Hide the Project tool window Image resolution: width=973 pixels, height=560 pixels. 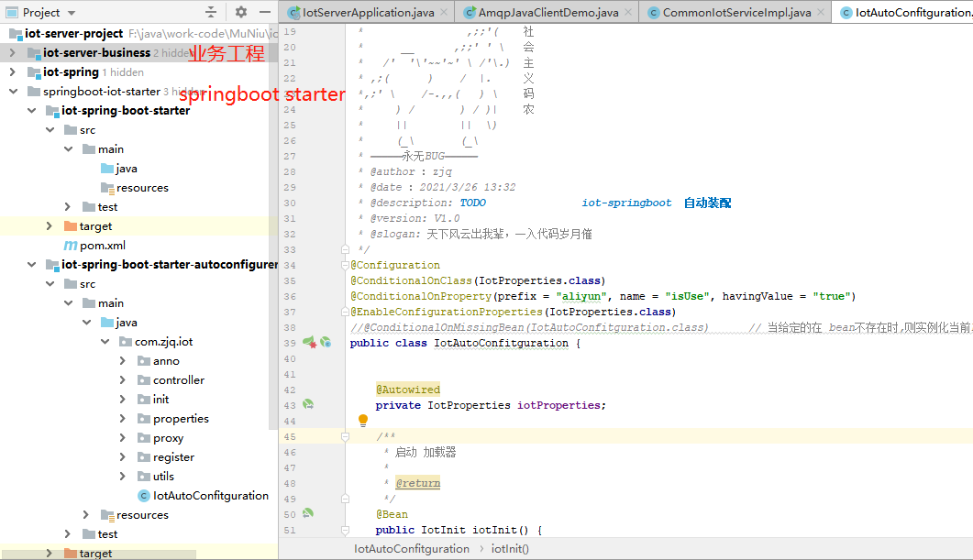point(264,12)
